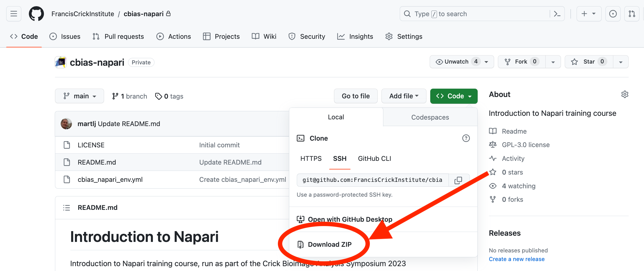
Task: Click the tag icon next to 0 tags
Action: (159, 96)
